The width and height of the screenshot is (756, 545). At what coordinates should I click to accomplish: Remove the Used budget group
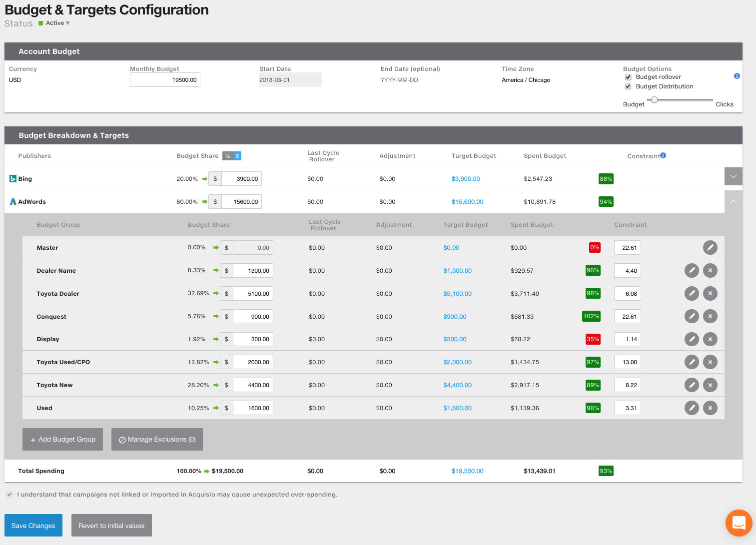click(710, 408)
